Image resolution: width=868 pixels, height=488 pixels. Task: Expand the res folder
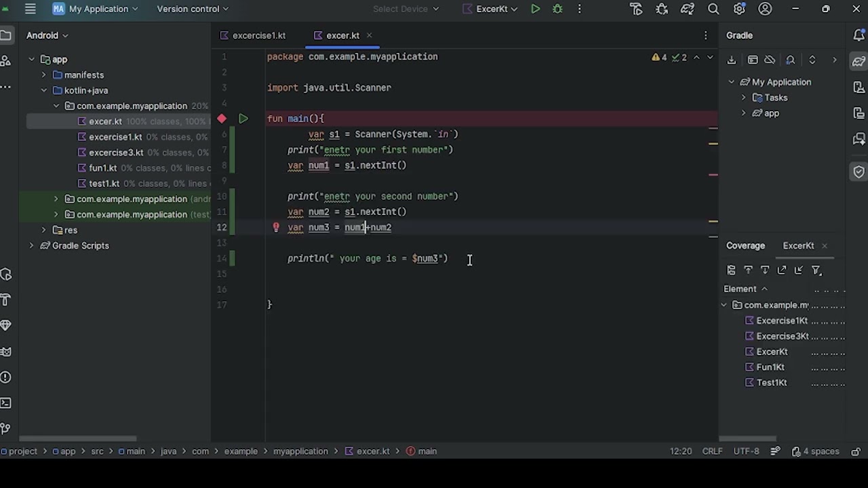pyautogui.click(x=43, y=230)
